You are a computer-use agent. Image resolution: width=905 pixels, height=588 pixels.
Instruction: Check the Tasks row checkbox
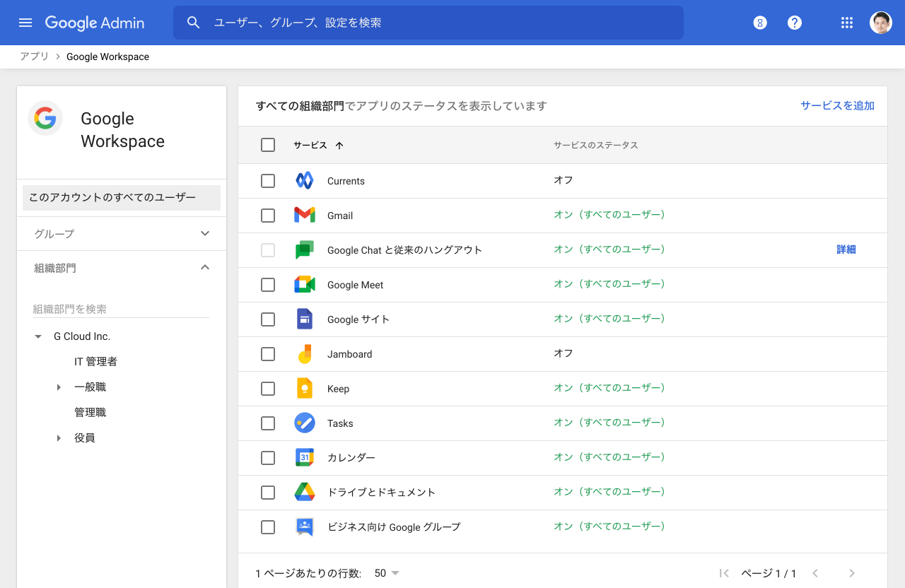(x=268, y=423)
